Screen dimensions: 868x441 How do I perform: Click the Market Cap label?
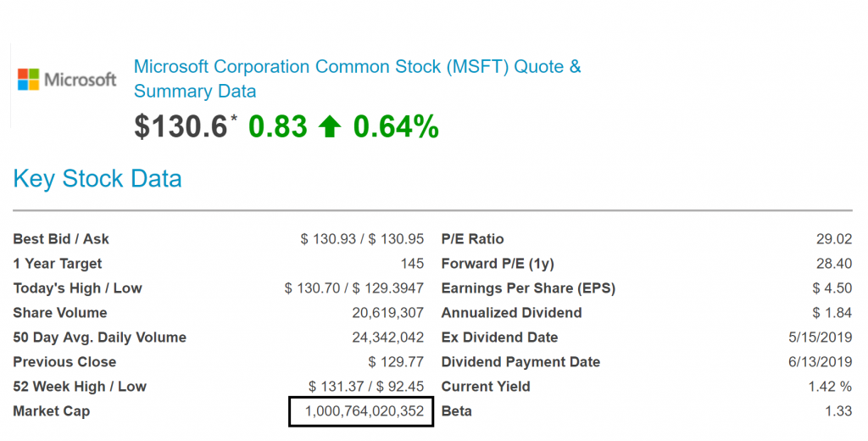pyautogui.click(x=52, y=411)
